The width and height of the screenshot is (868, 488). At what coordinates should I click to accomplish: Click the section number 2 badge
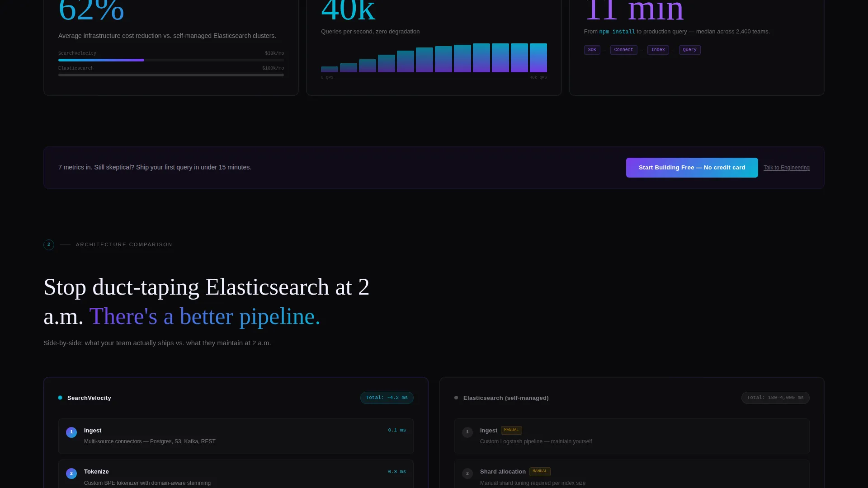point(49,245)
